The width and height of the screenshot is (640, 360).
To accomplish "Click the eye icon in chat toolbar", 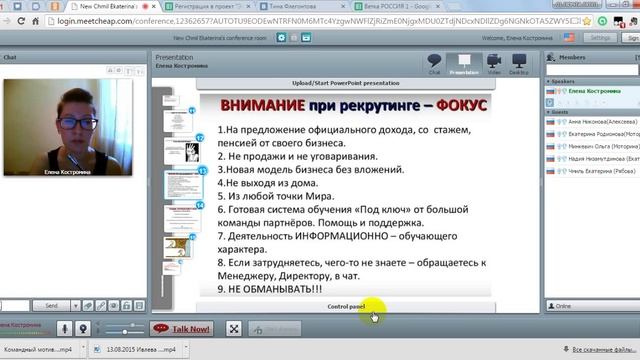I will [x=113, y=305].
